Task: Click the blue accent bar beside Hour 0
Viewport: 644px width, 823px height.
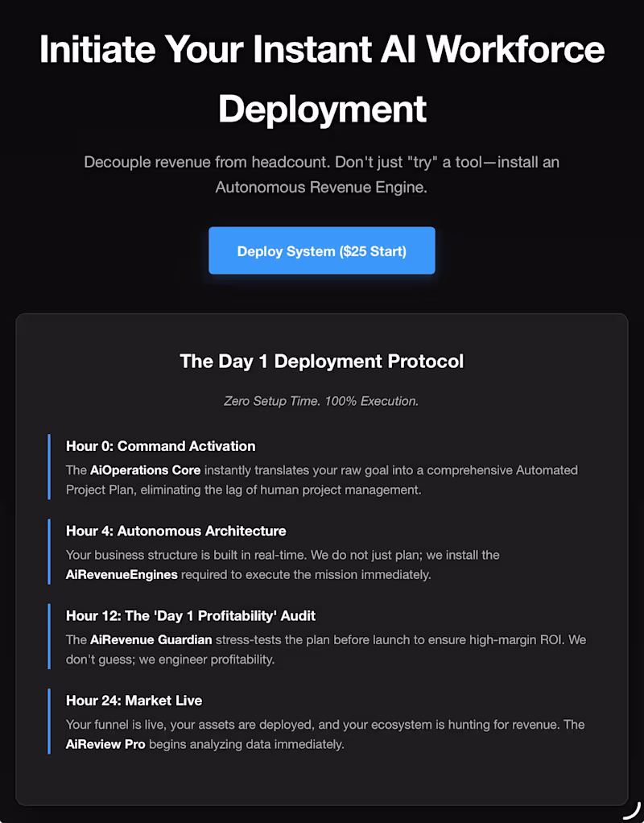Action: pos(48,467)
